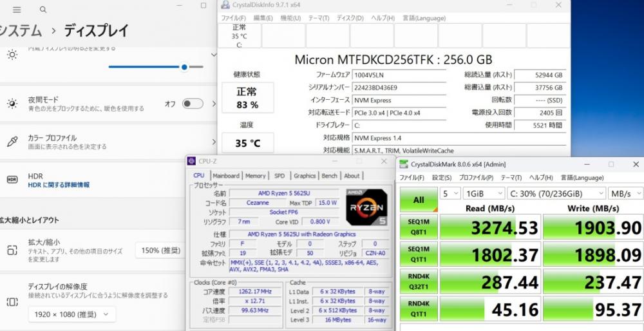Open night mode settings arrow

213,104
